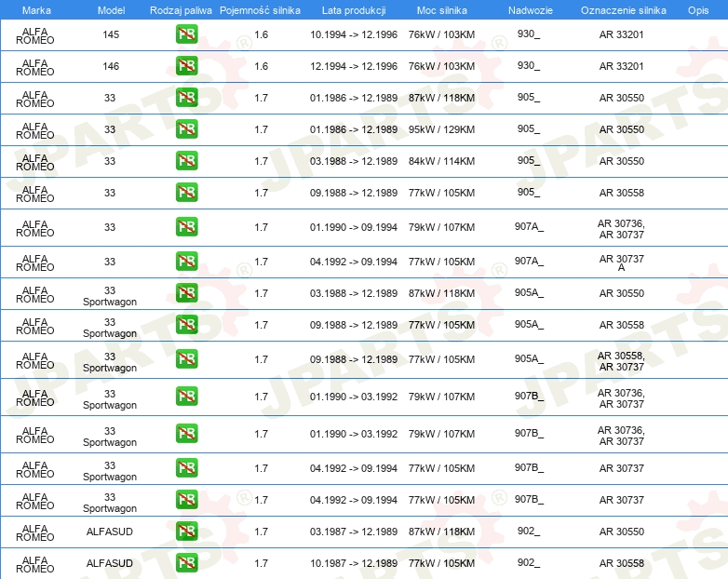Click the power value 84kW / 114KM
This screenshot has width=728, height=579.
441,161
